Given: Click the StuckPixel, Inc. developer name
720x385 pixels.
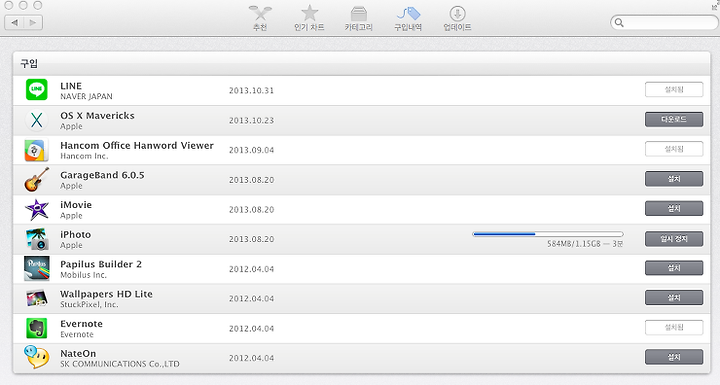Looking at the screenshot, I should [x=89, y=305].
